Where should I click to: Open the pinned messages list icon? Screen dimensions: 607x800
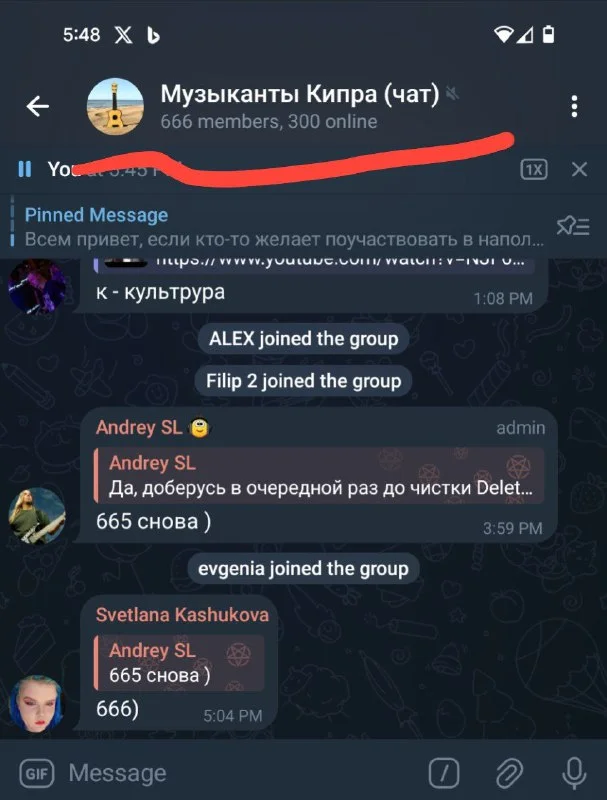click(573, 226)
